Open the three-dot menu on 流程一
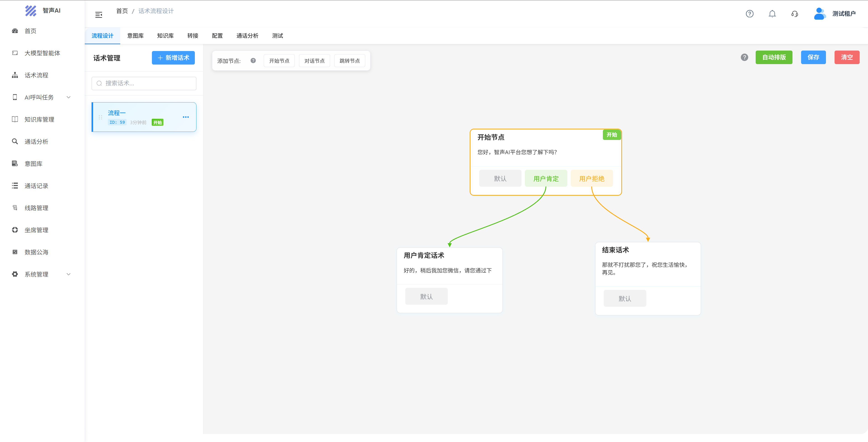Viewport: 868px width, 442px height. 186,117
